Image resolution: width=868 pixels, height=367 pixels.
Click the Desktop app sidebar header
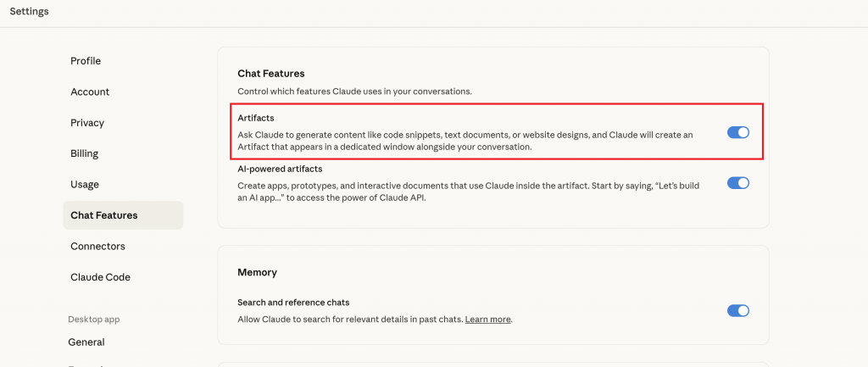pos(94,320)
